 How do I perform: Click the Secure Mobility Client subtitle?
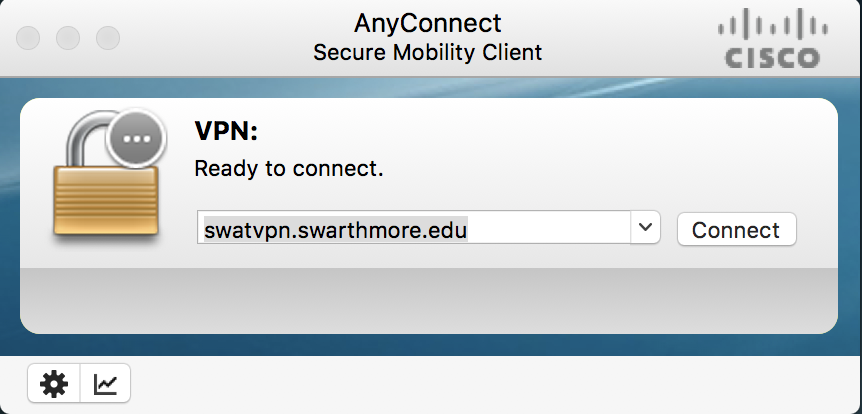coord(428,53)
